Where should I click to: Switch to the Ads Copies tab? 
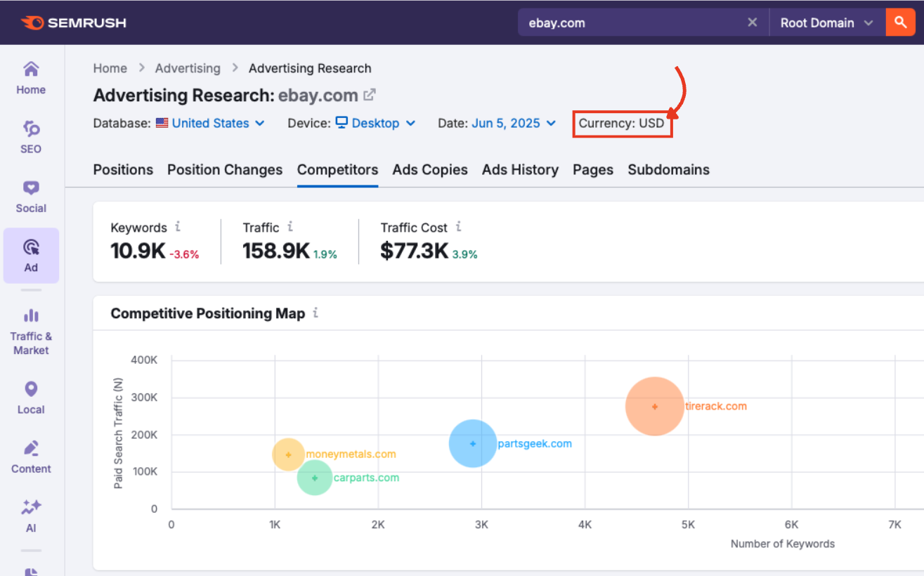pos(430,169)
